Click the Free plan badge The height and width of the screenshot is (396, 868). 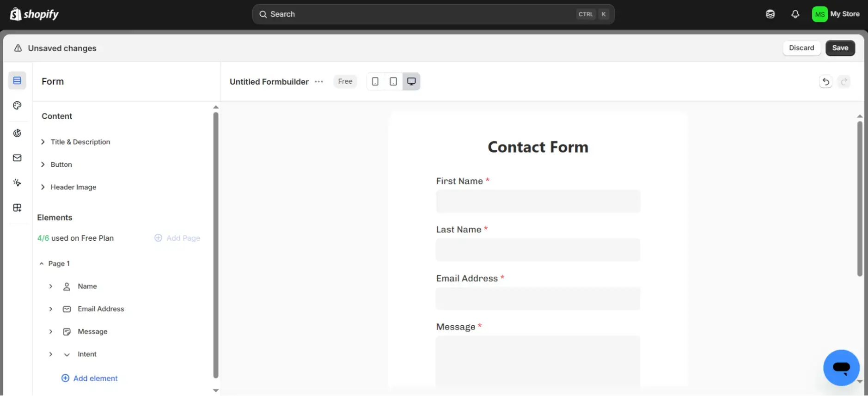coord(345,81)
